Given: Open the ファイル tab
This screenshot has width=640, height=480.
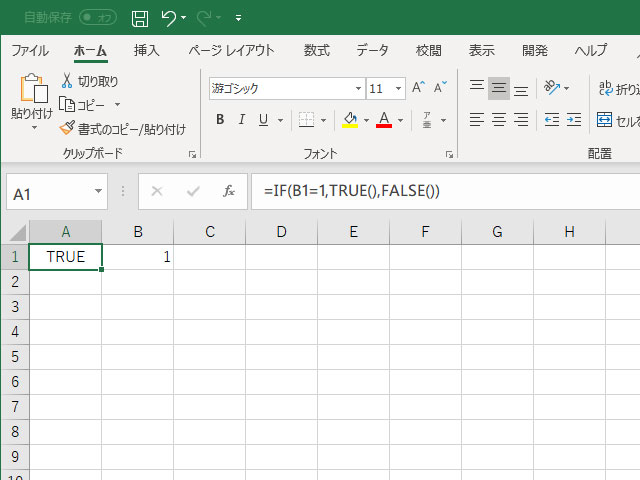Looking at the screenshot, I should pos(30,51).
